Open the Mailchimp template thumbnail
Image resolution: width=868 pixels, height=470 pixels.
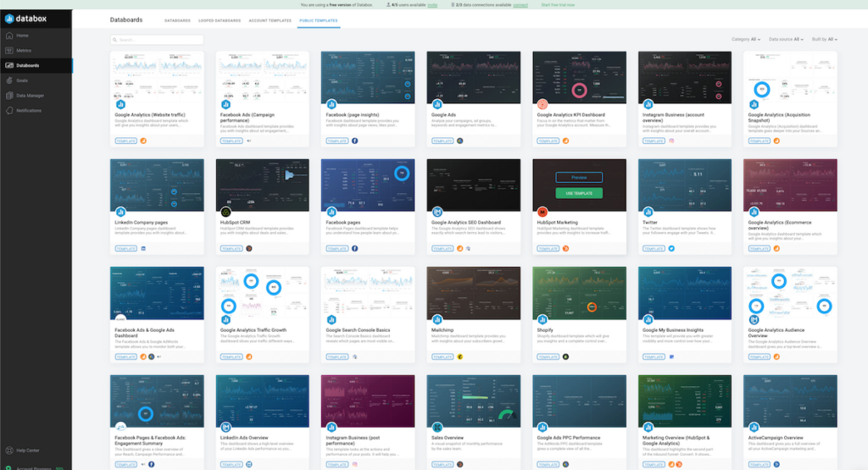pyautogui.click(x=473, y=293)
